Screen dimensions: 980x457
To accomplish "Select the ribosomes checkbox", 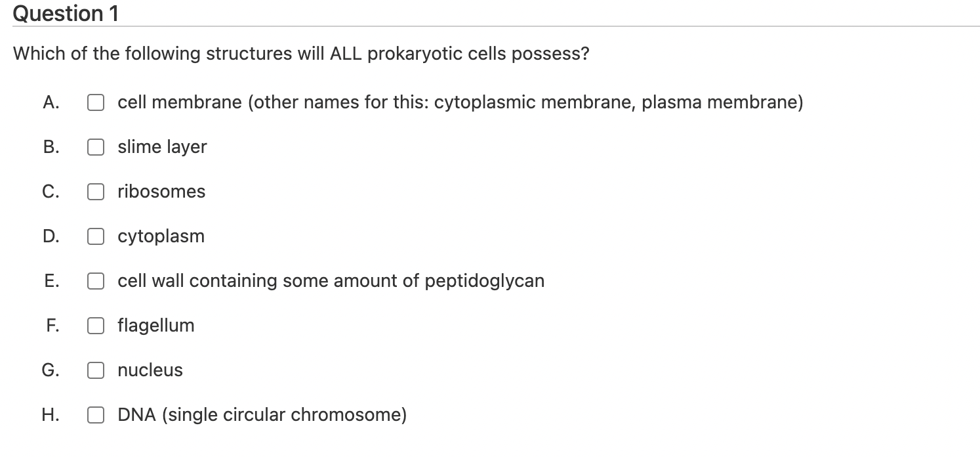I will [96, 192].
